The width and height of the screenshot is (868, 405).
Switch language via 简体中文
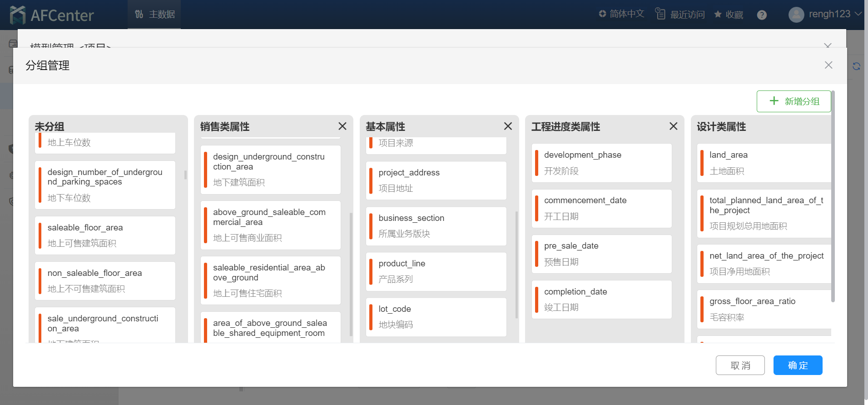coord(621,14)
